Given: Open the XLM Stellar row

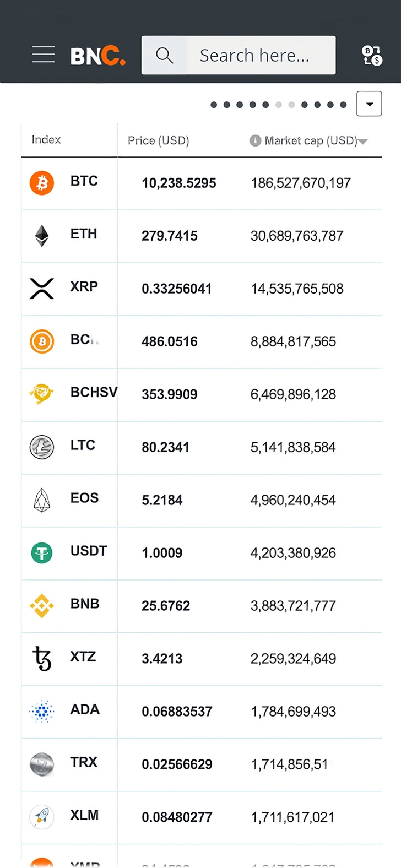Looking at the screenshot, I should 202,817.
